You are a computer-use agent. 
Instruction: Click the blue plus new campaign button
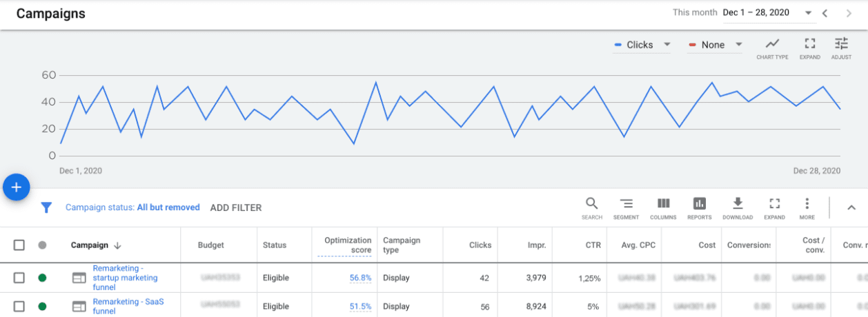(x=17, y=187)
